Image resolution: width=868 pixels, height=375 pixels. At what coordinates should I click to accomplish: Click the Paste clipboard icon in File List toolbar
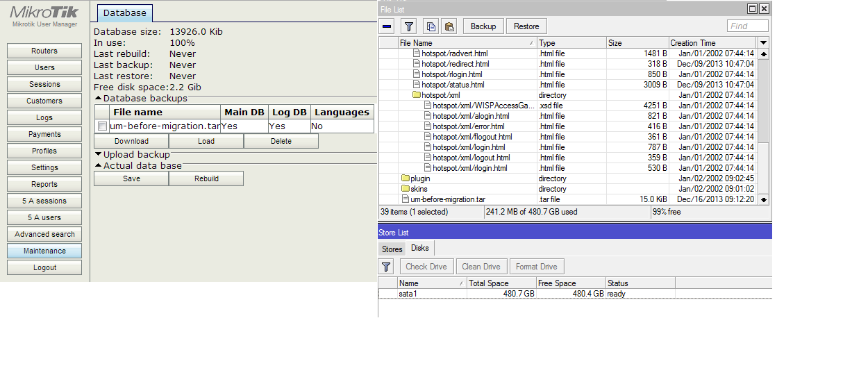[449, 26]
